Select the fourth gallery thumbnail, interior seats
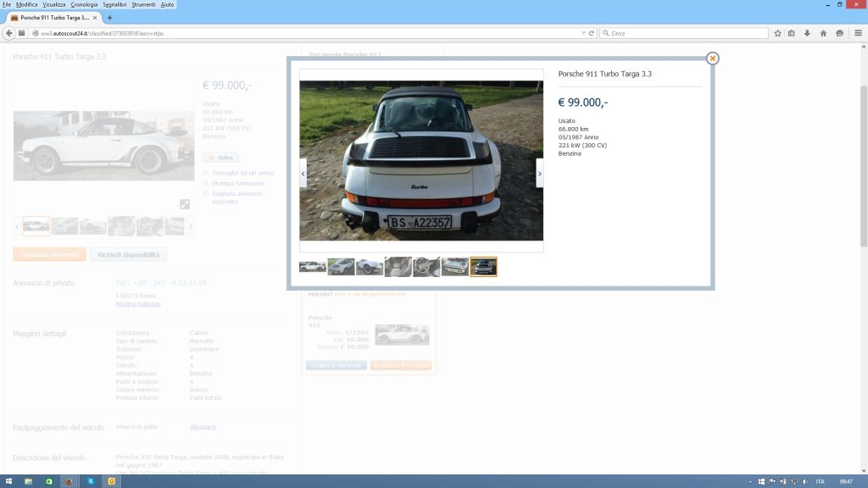868x488 pixels. (398, 267)
